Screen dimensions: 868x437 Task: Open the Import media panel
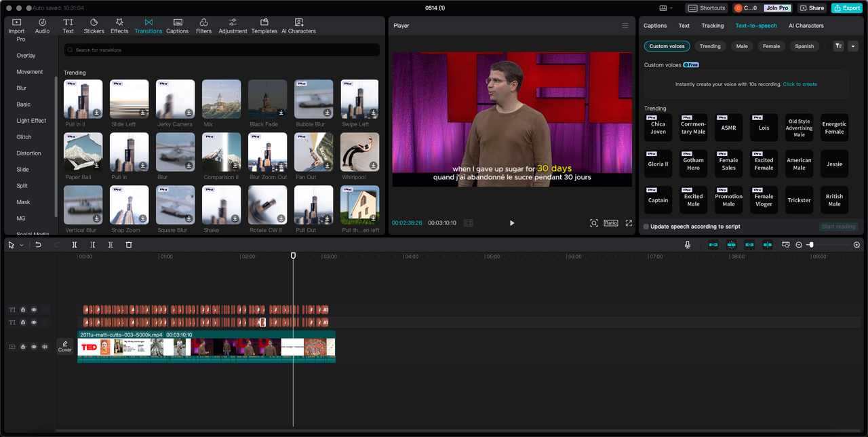tap(16, 26)
